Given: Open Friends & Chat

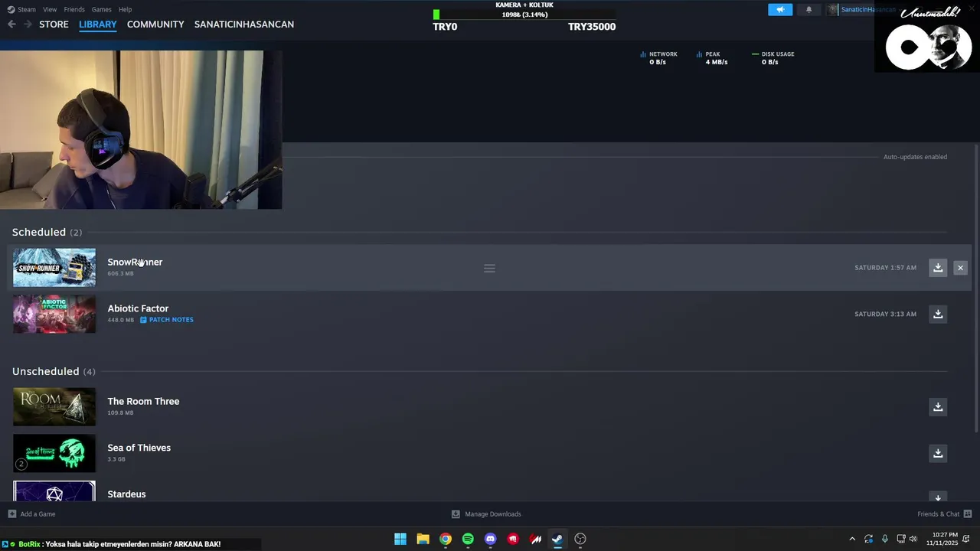Looking at the screenshot, I should point(945,514).
